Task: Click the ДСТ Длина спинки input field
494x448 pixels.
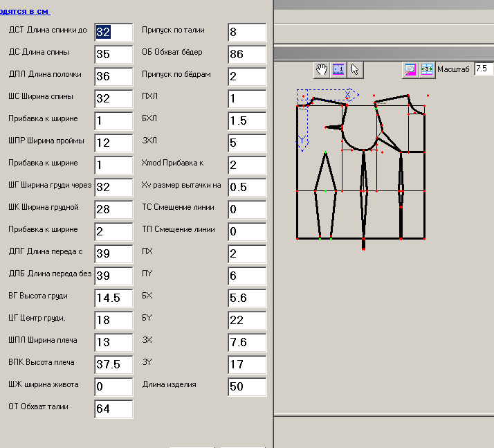Action: (x=113, y=32)
